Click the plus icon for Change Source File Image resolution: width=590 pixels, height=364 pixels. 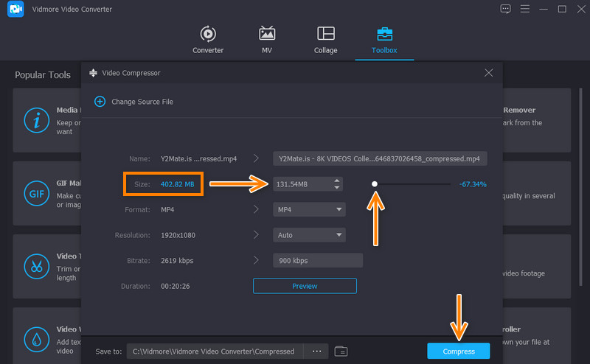pos(100,102)
